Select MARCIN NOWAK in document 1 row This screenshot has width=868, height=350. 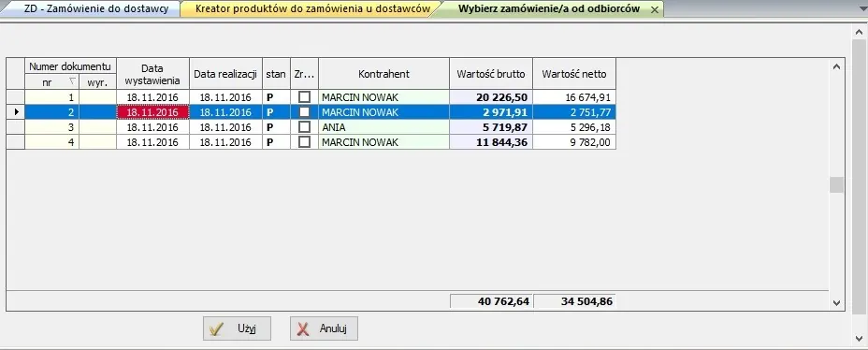coord(383,97)
